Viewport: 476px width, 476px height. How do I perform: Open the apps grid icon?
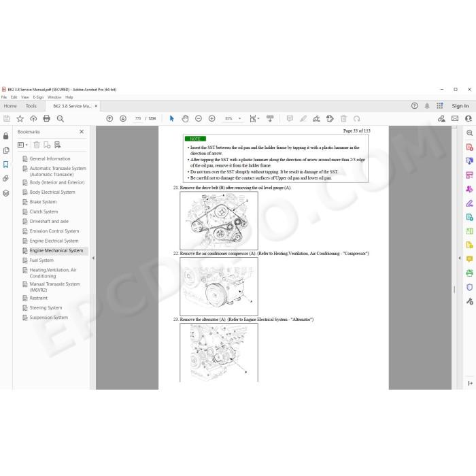coord(440,106)
